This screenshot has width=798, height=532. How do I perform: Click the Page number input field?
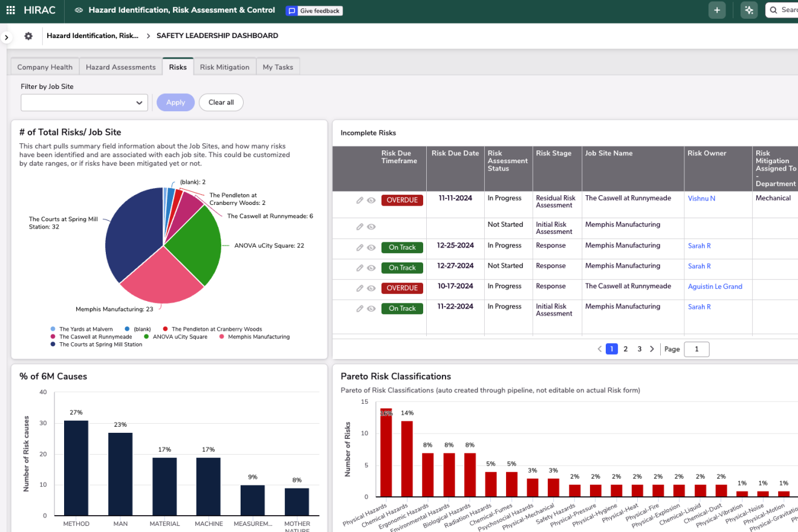[696, 349]
